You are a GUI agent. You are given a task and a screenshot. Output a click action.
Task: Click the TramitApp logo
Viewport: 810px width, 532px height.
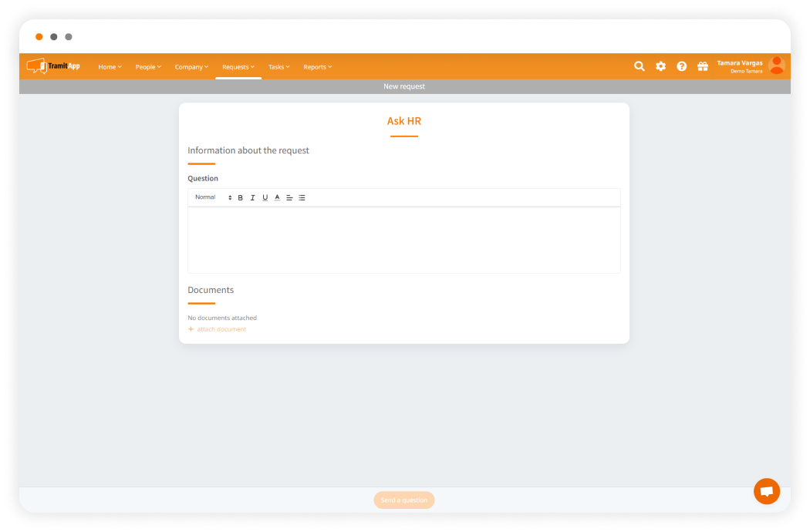tap(53, 66)
